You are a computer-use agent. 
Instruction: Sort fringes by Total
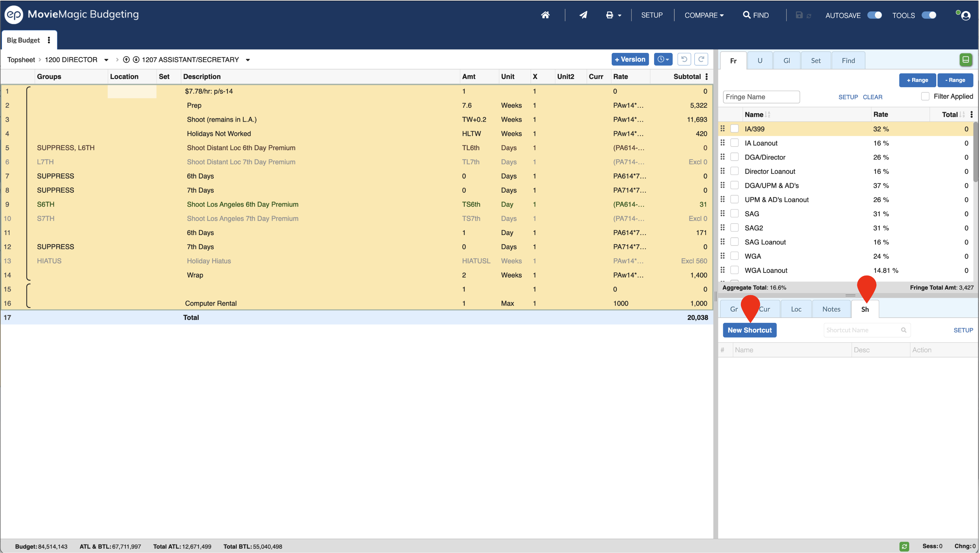[962, 114]
